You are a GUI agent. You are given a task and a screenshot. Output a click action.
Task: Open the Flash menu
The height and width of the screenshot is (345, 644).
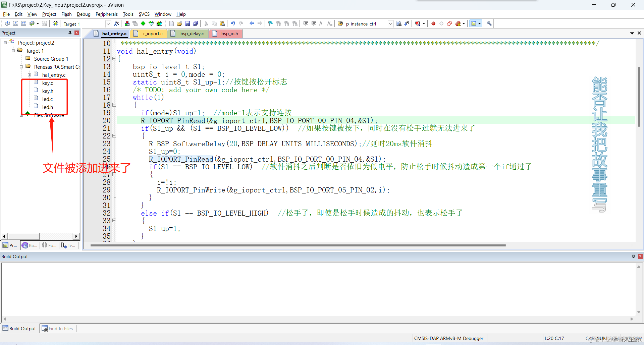tap(66, 14)
